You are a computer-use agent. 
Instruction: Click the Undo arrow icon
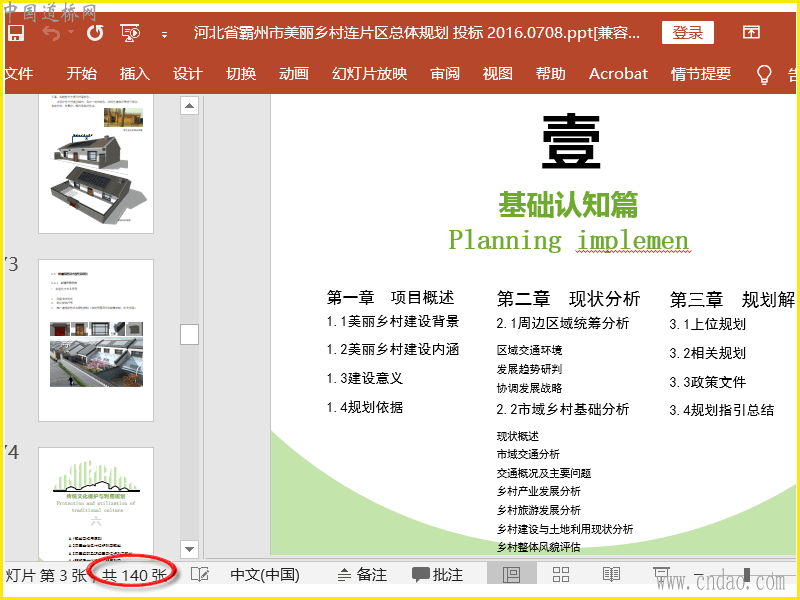[52, 34]
